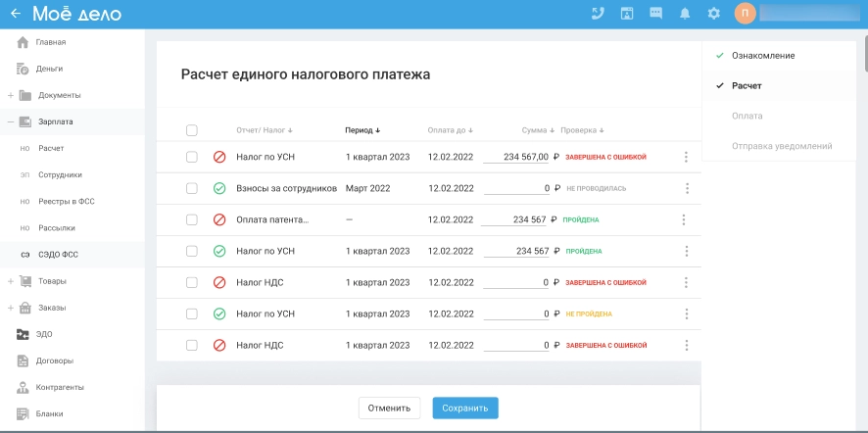The height and width of the screenshot is (433, 868).
Task: Sort by Оплата до column
Action: 450,130
